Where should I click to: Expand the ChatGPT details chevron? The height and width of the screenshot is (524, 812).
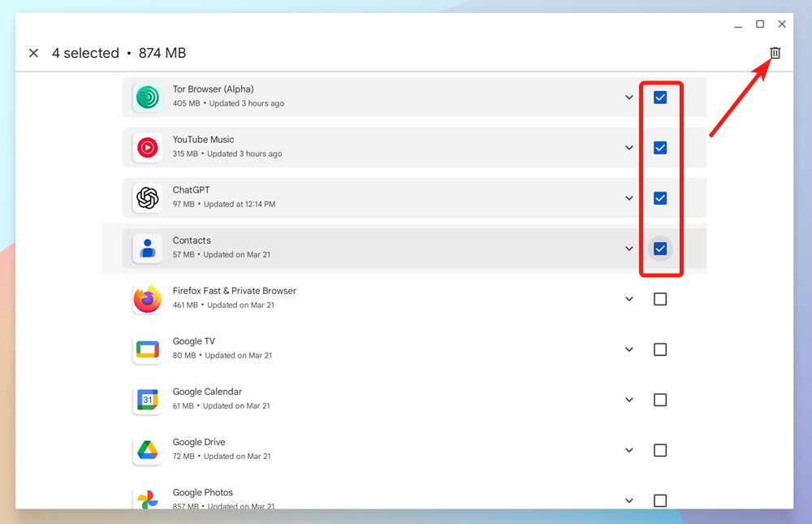(x=629, y=197)
